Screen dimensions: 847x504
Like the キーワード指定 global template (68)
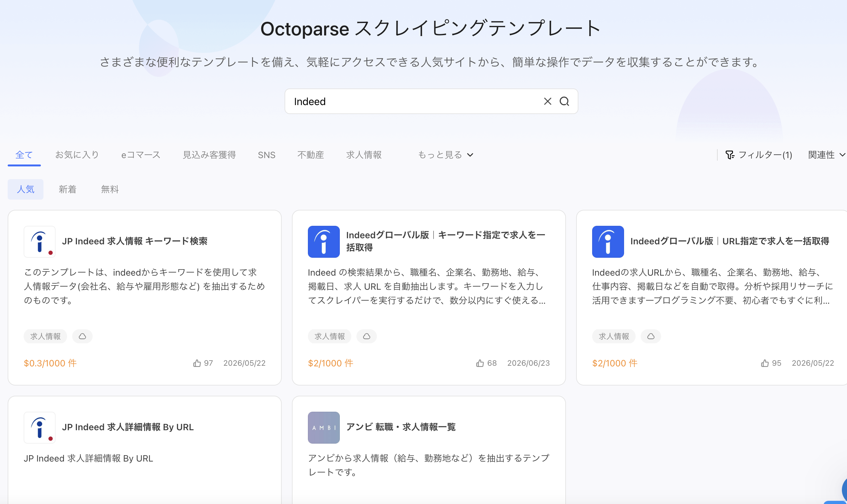(x=480, y=363)
